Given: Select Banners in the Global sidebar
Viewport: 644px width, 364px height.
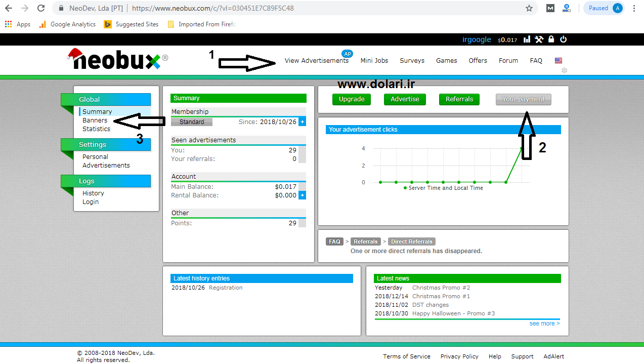Looking at the screenshot, I should click(95, 120).
